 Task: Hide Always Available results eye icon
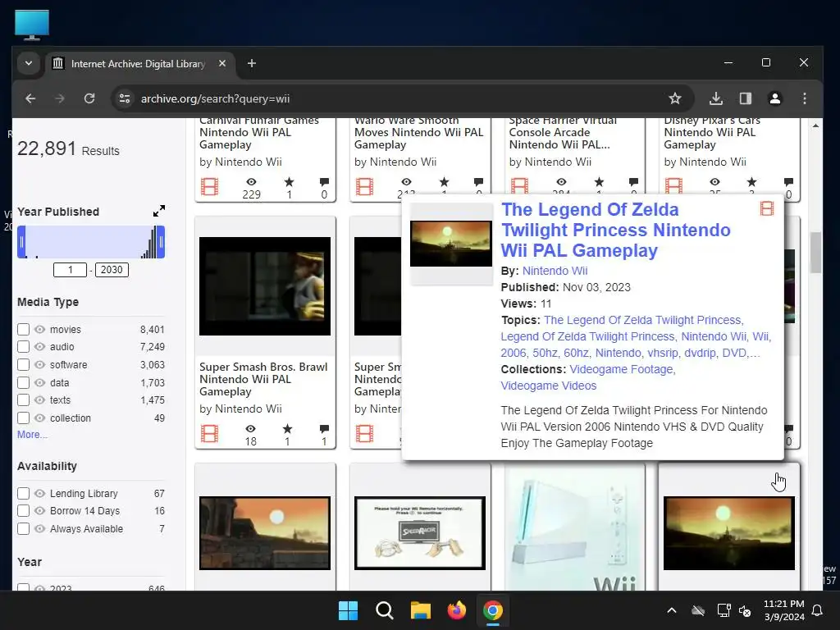coord(39,529)
